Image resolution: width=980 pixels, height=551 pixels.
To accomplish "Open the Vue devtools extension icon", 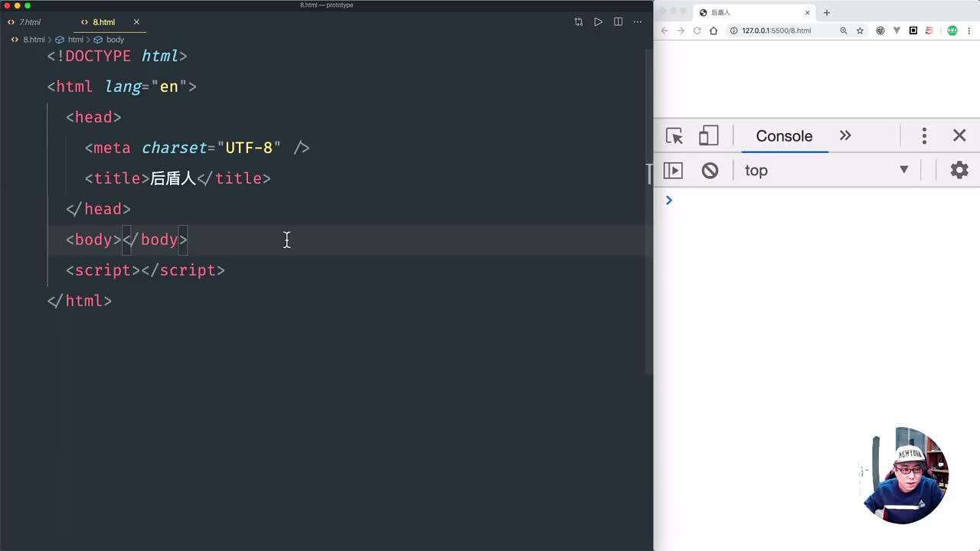I will pyautogui.click(x=897, y=31).
